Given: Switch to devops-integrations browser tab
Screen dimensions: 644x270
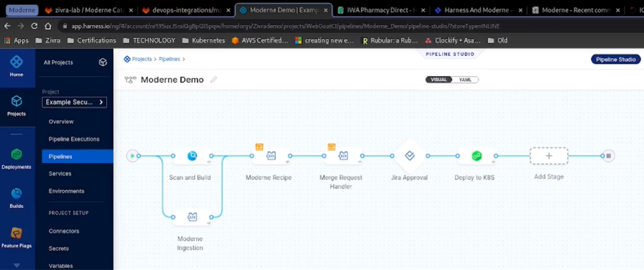Looking at the screenshot, I should click(x=186, y=10).
